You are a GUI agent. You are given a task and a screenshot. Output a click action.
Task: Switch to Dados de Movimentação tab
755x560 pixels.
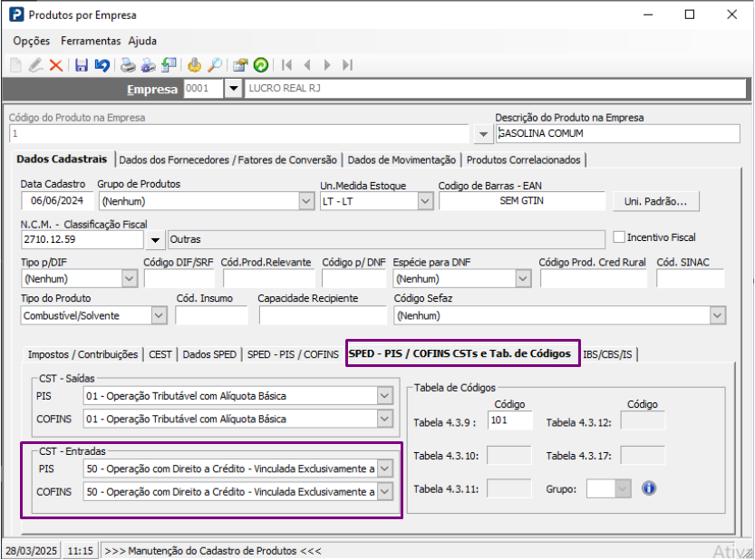coord(402,159)
